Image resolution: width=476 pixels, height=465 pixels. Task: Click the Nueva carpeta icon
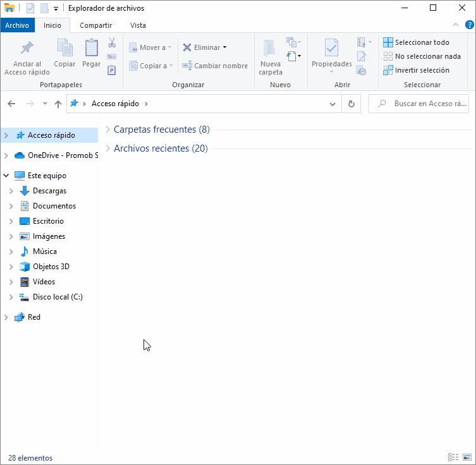coord(269,48)
